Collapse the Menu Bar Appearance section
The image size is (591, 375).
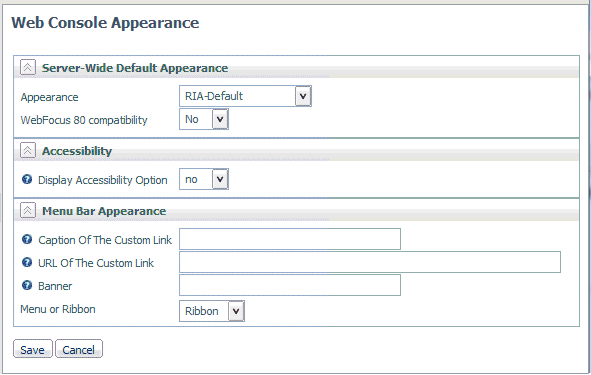28,210
